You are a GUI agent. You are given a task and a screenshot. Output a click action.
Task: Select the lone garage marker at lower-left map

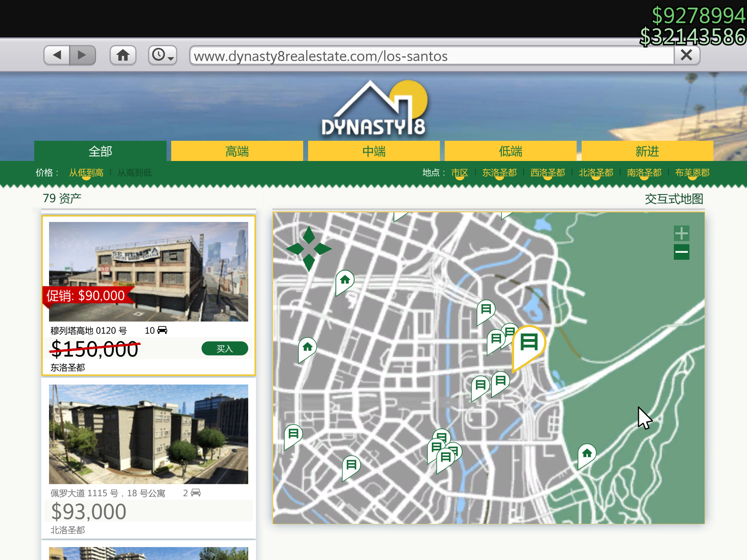pyautogui.click(x=351, y=467)
